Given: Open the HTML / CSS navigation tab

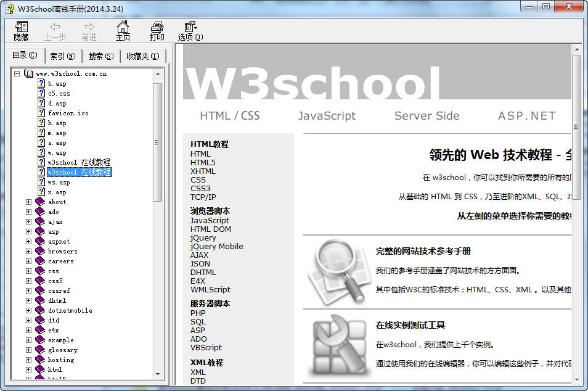Looking at the screenshot, I should pyautogui.click(x=229, y=115).
